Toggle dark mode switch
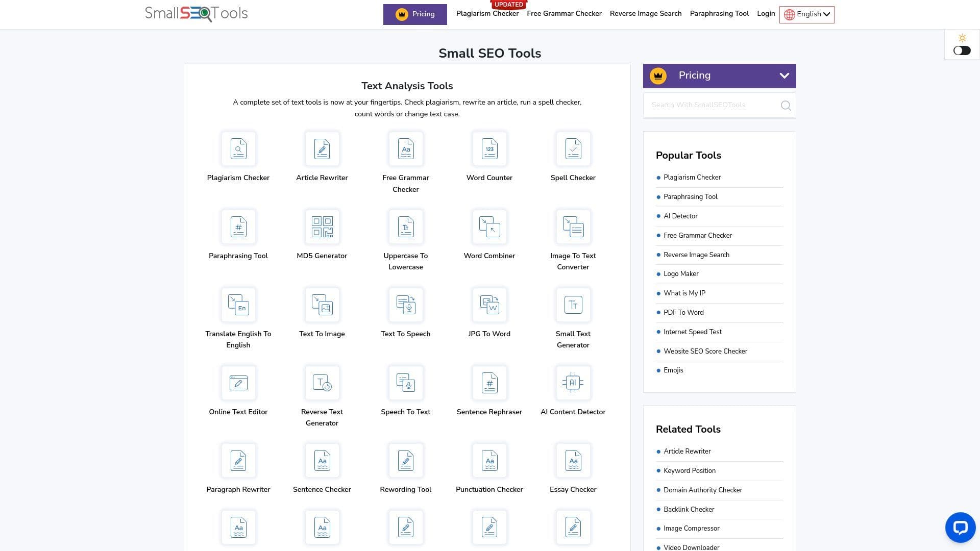This screenshot has width=980, height=551. pyautogui.click(x=962, y=51)
